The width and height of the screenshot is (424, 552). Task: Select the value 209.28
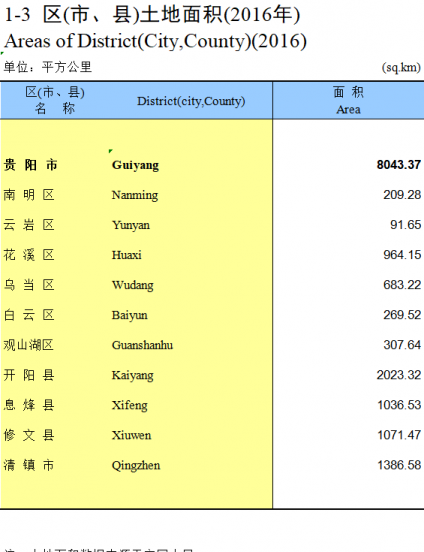402,195
